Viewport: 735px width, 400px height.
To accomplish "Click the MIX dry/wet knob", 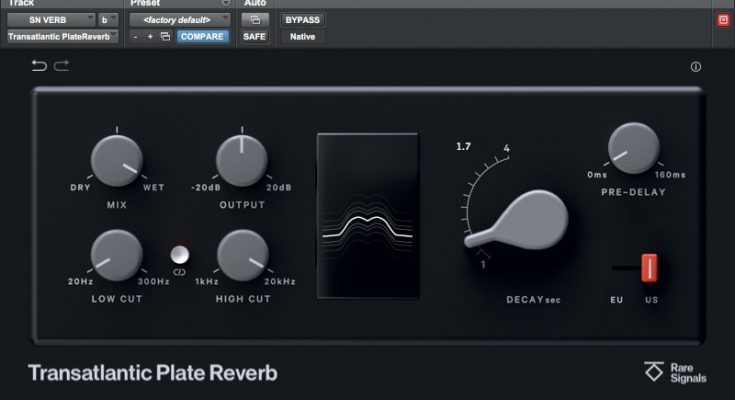I will coord(116,159).
